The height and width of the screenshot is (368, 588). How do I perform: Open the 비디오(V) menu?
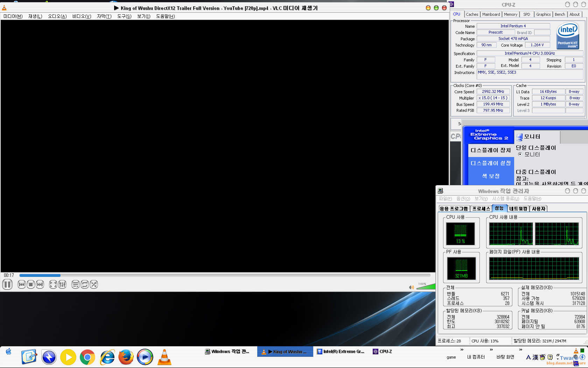tap(82, 16)
